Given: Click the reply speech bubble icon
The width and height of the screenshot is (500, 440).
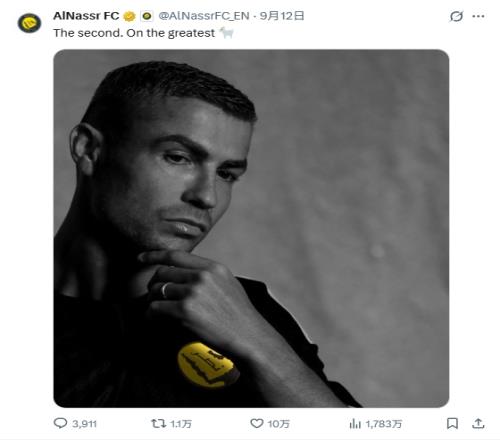Looking at the screenshot, I should (60, 423).
